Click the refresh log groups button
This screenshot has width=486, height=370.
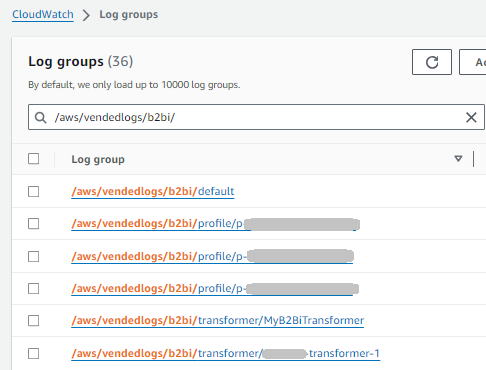[x=432, y=62]
